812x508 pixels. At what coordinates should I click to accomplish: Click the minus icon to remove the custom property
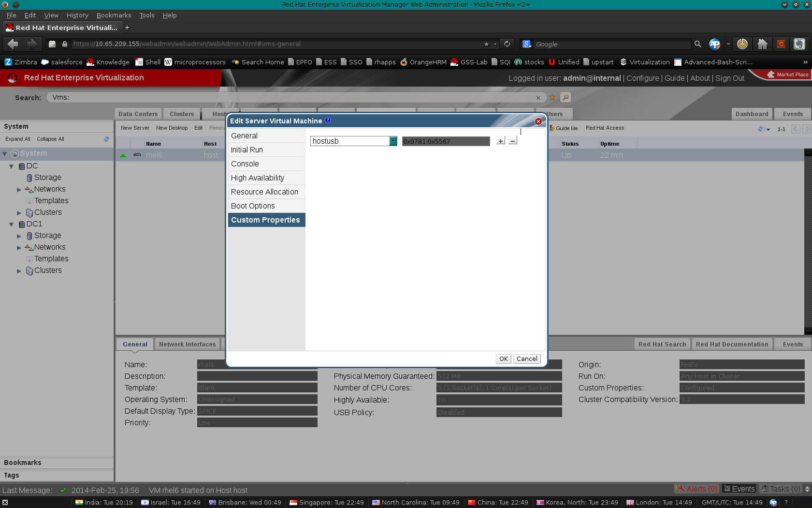click(x=512, y=141)
